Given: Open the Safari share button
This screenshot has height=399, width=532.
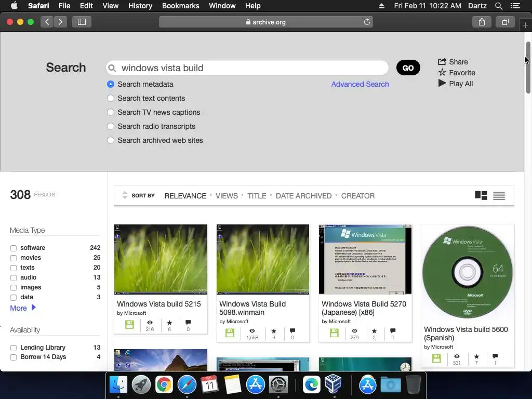Looking at the screenshot, I should 482,22.
